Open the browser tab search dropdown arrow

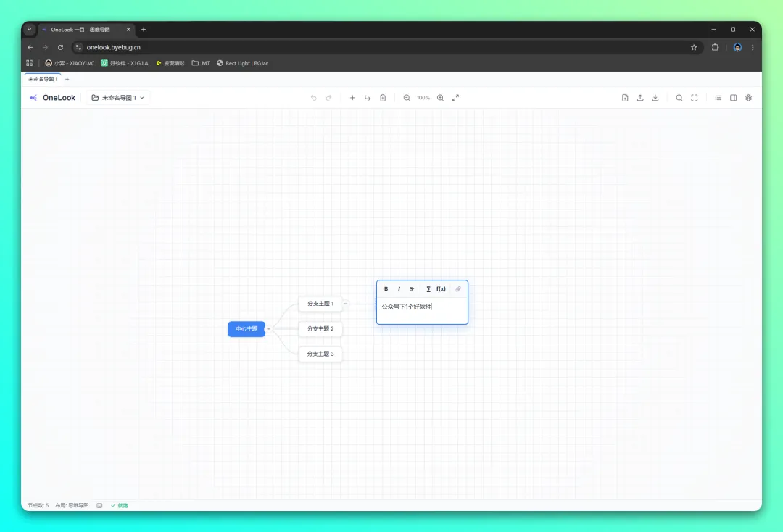pos(30,30)
